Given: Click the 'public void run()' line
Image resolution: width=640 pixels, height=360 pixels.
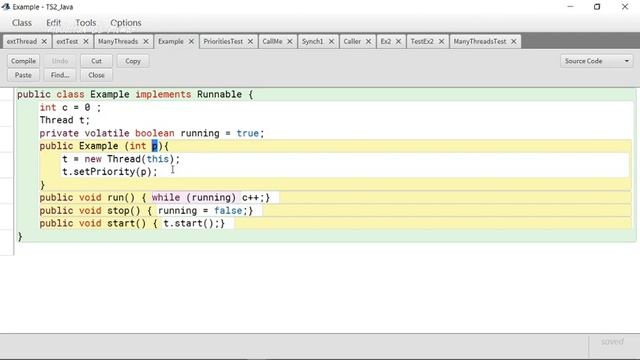Looking at the screenshot, I should point(155,198).
